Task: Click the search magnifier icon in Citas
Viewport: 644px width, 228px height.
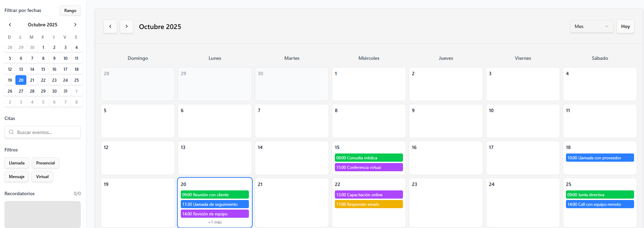Action: click(11, 132)
